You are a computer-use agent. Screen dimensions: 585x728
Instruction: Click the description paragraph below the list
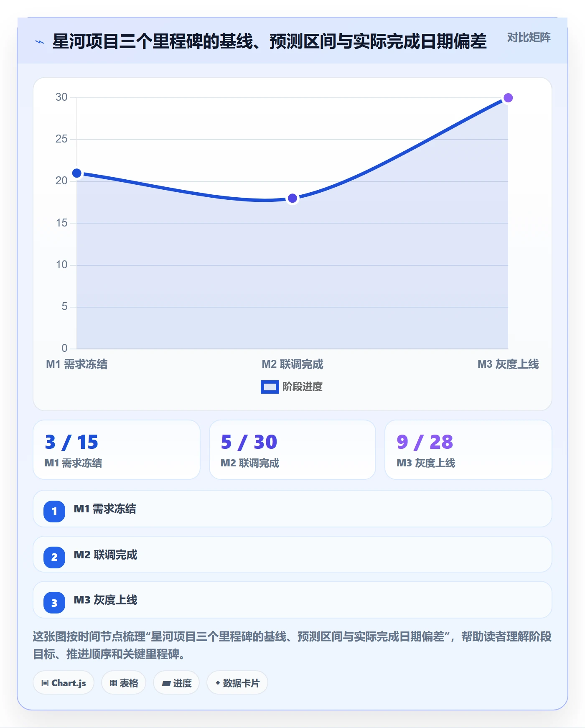coord(292,645)
